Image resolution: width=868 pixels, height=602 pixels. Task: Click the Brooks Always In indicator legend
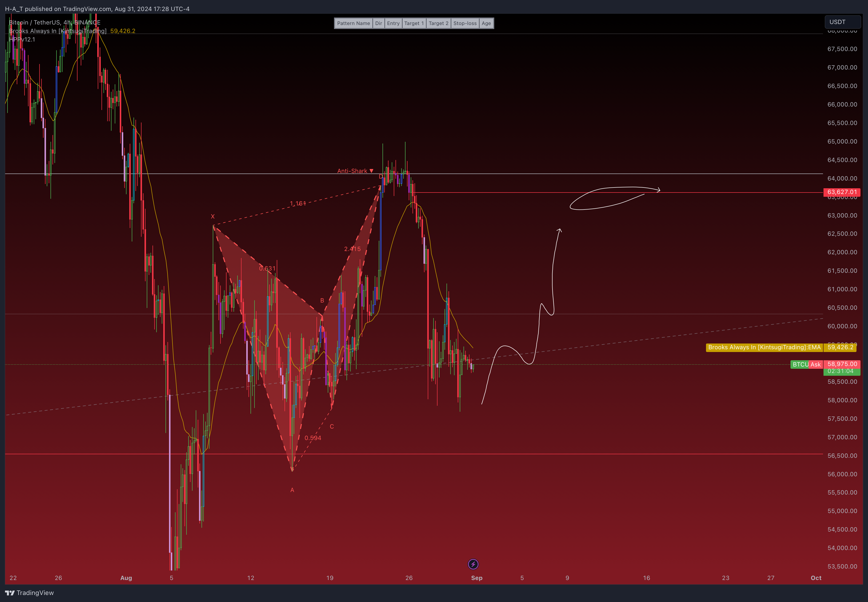click(x=58, y=31)
